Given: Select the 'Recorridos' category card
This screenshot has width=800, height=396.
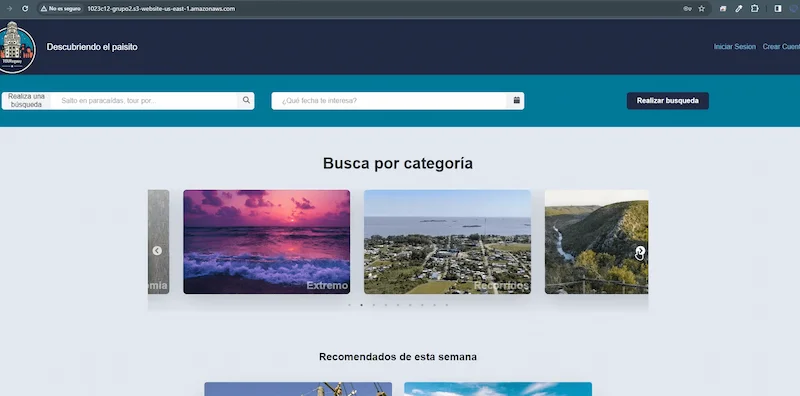Looking at the screenshot, I should click(447, 242).
